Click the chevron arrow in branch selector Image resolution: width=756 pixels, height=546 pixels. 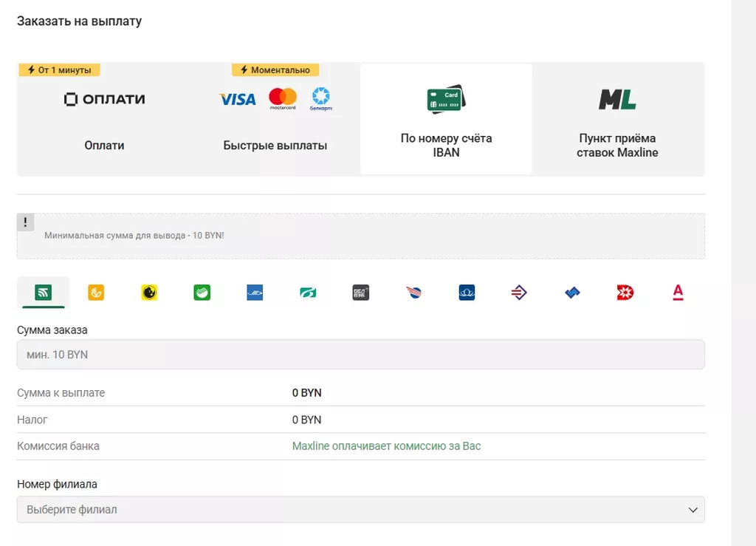pyautogui.click(x=693, y=510)
